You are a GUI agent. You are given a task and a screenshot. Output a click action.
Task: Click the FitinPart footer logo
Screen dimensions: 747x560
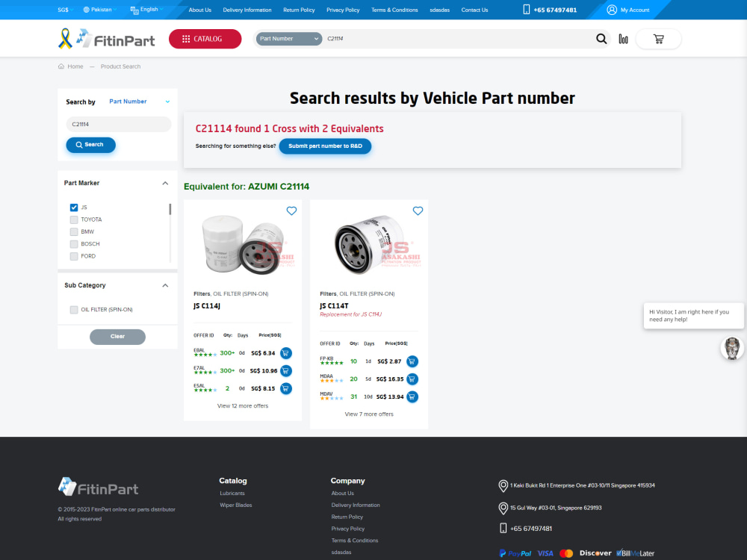click(x=98, y=487)
